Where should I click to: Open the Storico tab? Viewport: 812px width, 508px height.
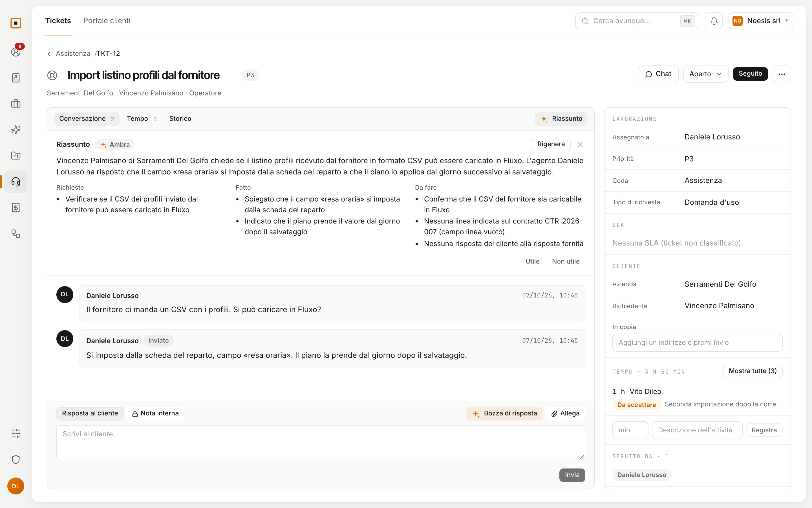point(180,119)
